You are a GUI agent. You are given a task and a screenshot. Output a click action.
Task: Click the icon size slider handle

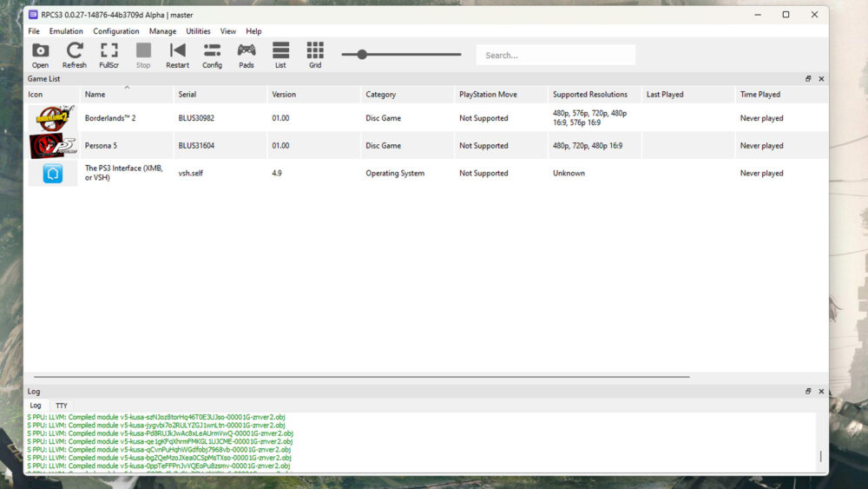(x=362, y=55)
